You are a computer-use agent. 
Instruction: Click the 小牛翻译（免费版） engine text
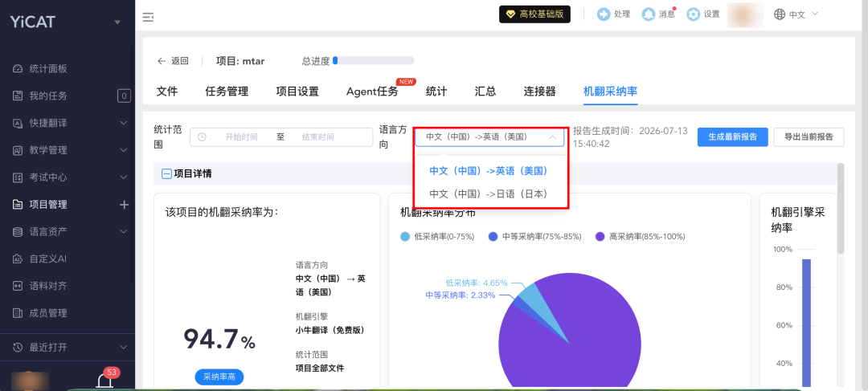click(330, 330)
